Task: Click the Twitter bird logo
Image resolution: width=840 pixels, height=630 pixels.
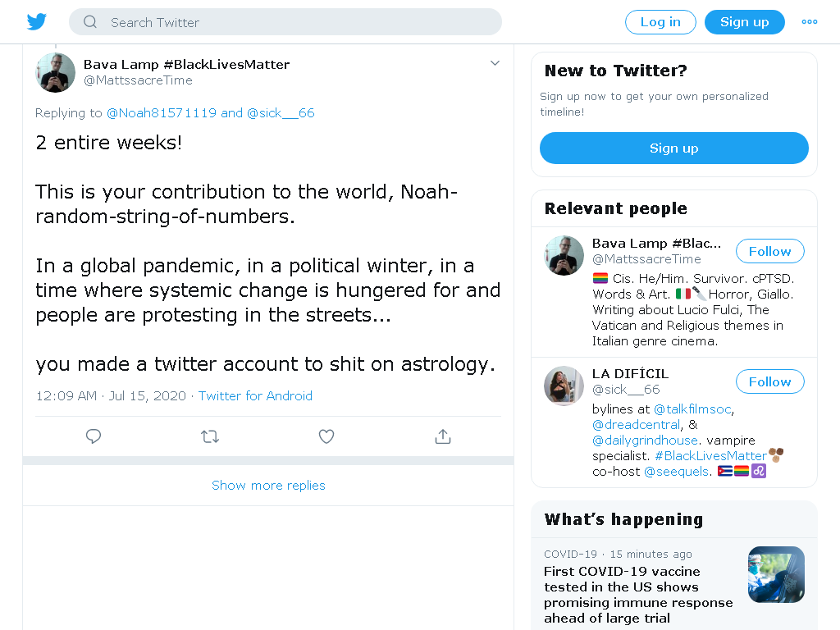Action: pyautogui.click(x=36, y=22)
